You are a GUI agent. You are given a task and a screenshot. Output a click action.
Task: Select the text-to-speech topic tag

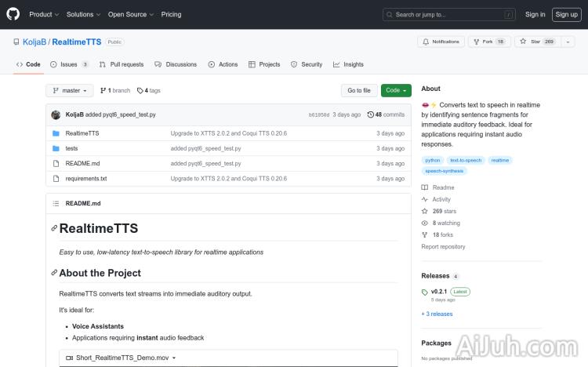(466, 160)
